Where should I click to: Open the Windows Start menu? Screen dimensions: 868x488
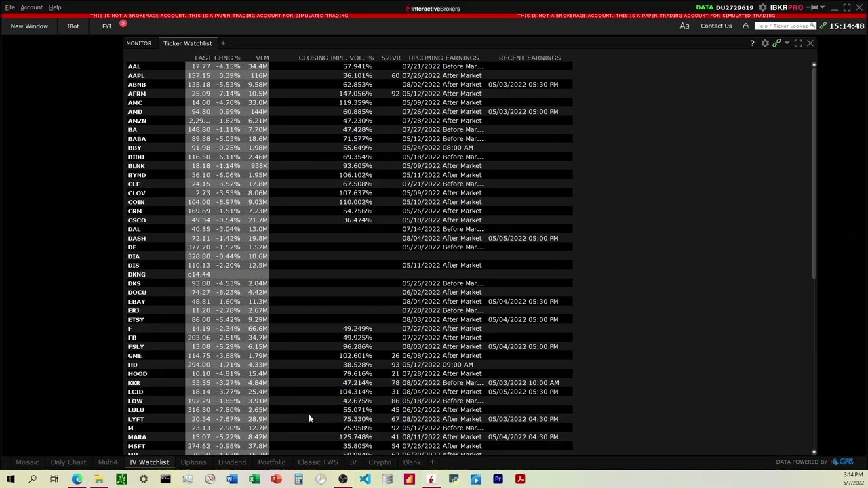click(10, 479)
